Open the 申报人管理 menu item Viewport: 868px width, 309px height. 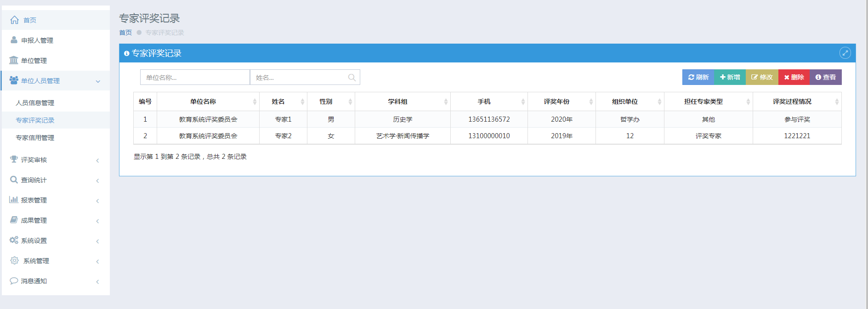pyautogui.click(x=56, y=40)
